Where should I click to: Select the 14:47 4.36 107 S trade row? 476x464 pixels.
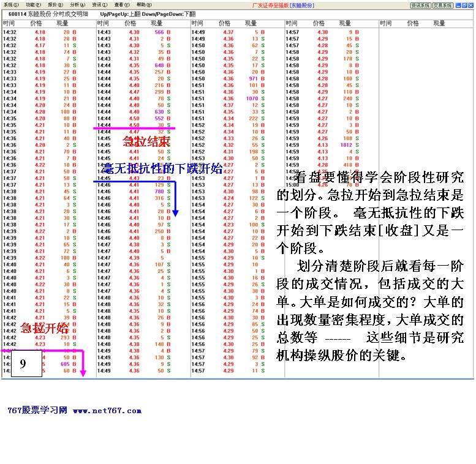pos(134,265)
